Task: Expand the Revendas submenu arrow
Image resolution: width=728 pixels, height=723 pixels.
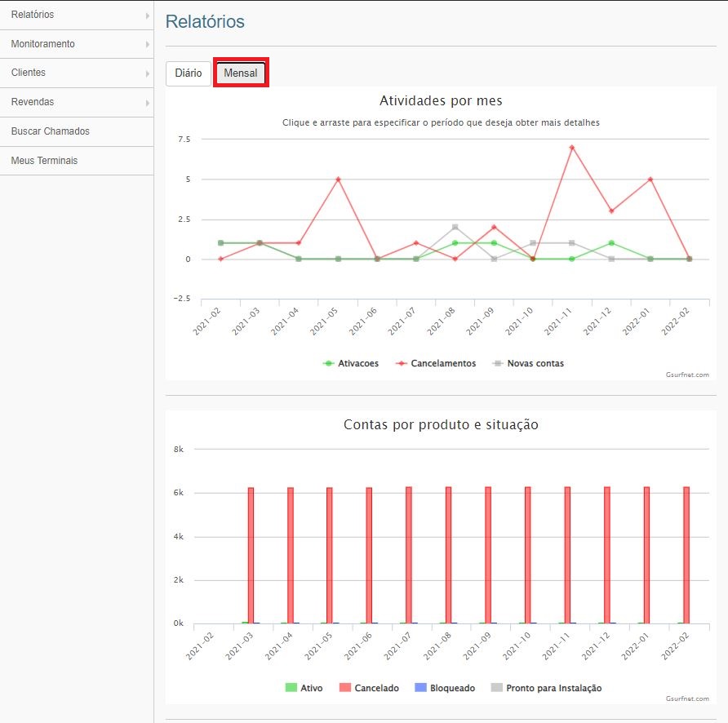Action: point(148,103)
